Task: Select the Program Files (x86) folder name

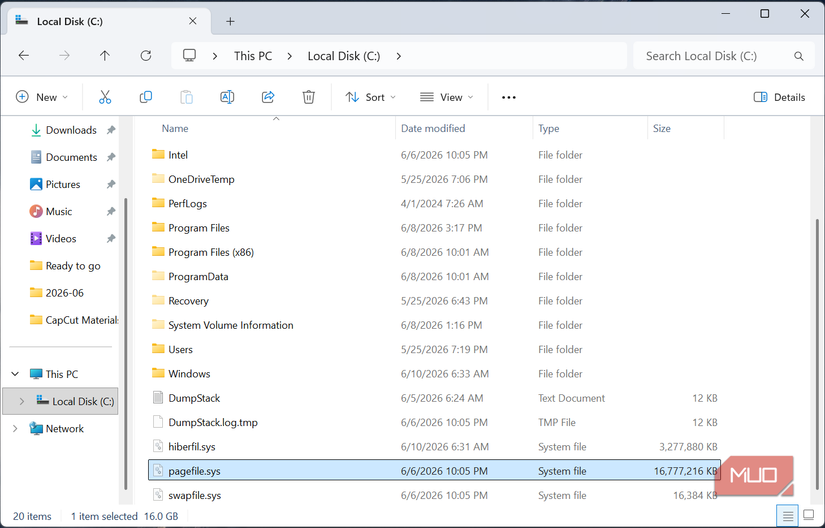Action: tap(211, 252)
